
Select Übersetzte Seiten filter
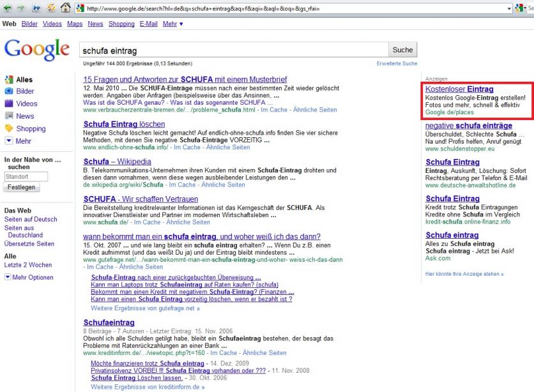pos(29,244)
